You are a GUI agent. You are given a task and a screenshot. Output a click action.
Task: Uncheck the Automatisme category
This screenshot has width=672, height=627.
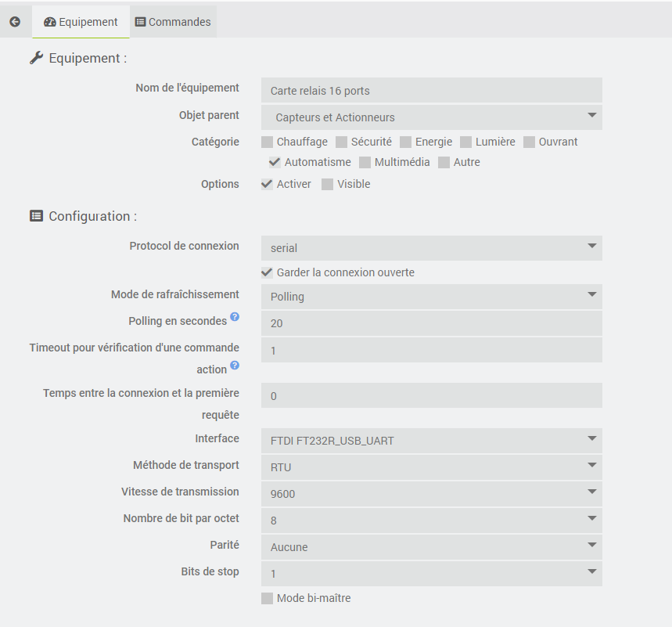(x=275, y=163)
